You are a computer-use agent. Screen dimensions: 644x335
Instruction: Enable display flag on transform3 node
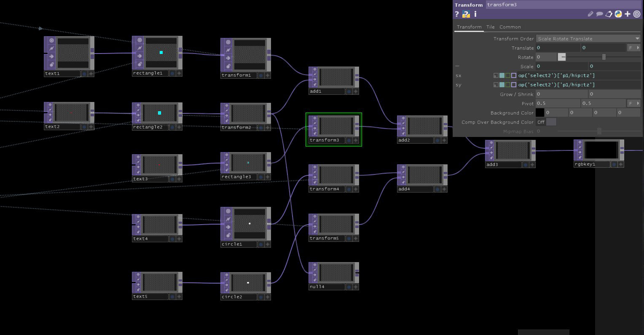pyautogui.click(x=349, y=140)
